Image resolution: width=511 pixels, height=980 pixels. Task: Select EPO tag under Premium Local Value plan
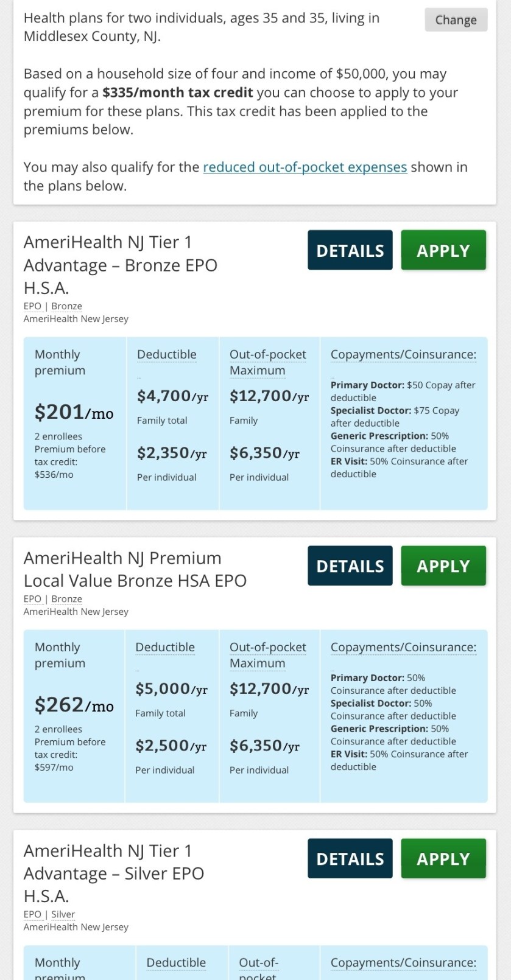click(32, 599)
